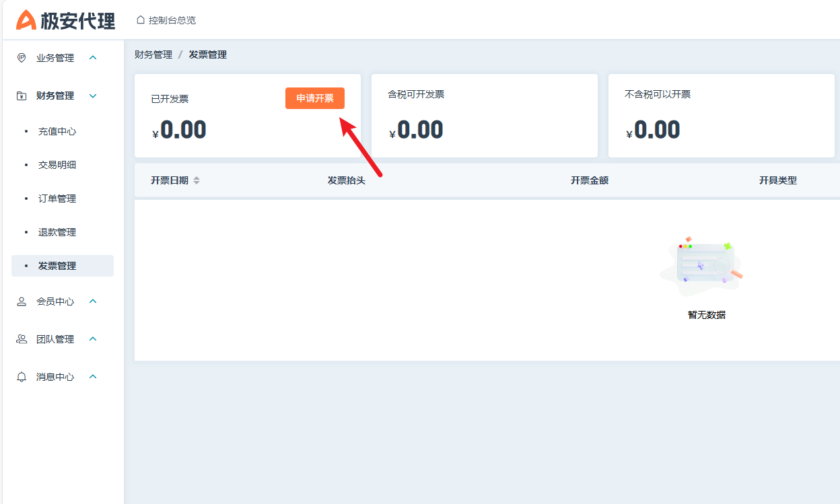Expand the 业务管理 menu chevron
The height and width of the screenshot is (504, 840).
(x=93, y=58)
